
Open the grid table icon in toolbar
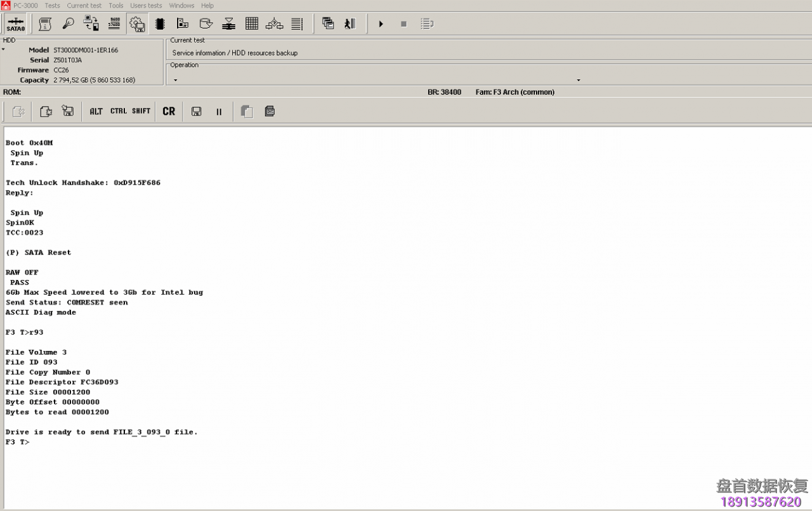point(252,24)
